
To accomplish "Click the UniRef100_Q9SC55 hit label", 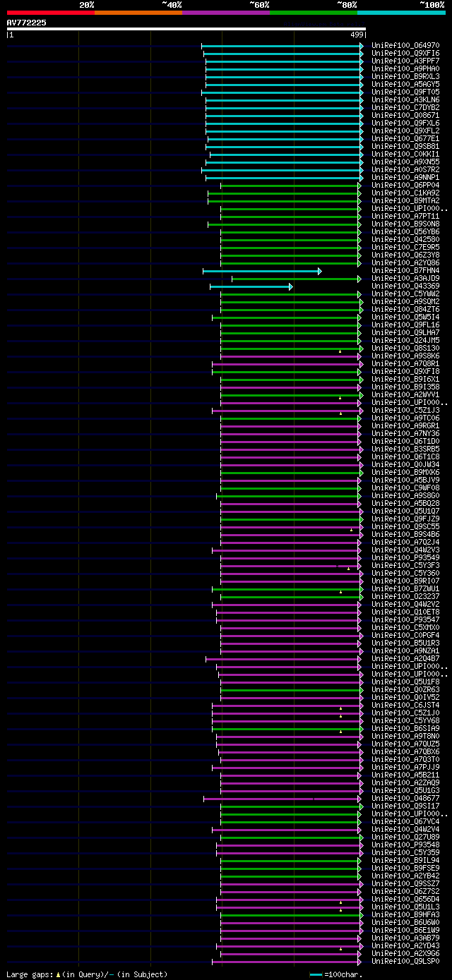I will 405,527.
